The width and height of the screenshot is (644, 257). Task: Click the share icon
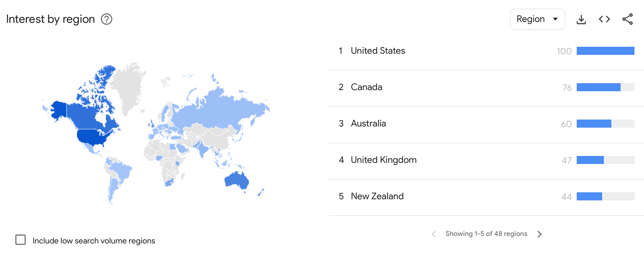coord(627,19)
